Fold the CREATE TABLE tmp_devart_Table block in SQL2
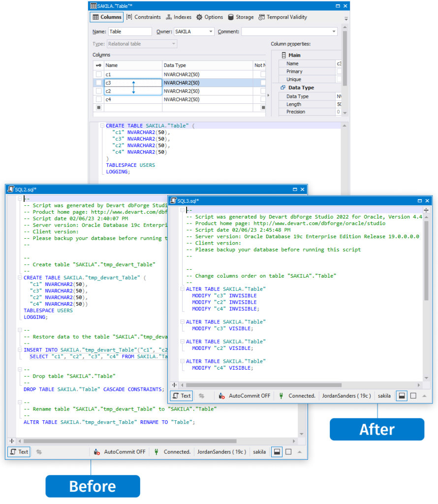Viewport: 438px width, 504px height. [20, 278]
